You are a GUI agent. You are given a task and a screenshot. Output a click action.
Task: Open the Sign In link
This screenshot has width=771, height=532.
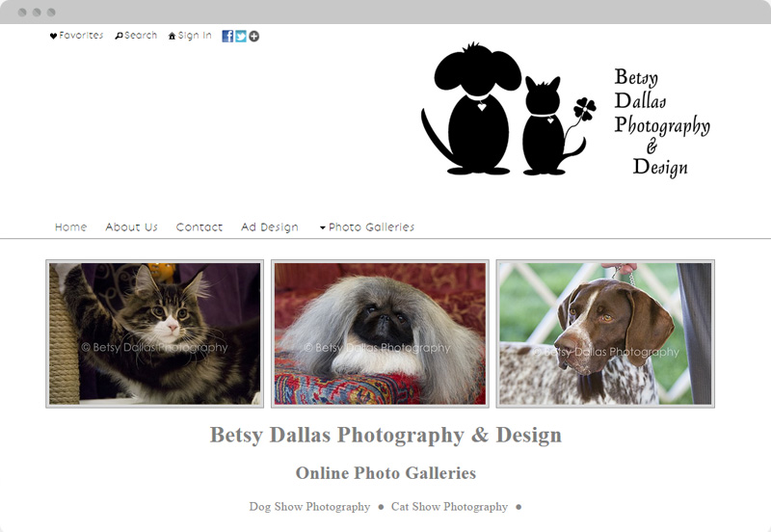click(x=195, y=36)
